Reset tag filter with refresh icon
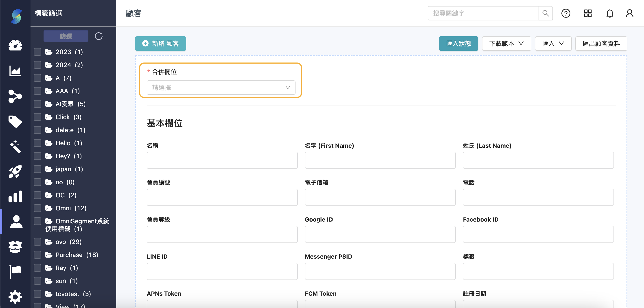644x308 pixels. coord(99,36)
